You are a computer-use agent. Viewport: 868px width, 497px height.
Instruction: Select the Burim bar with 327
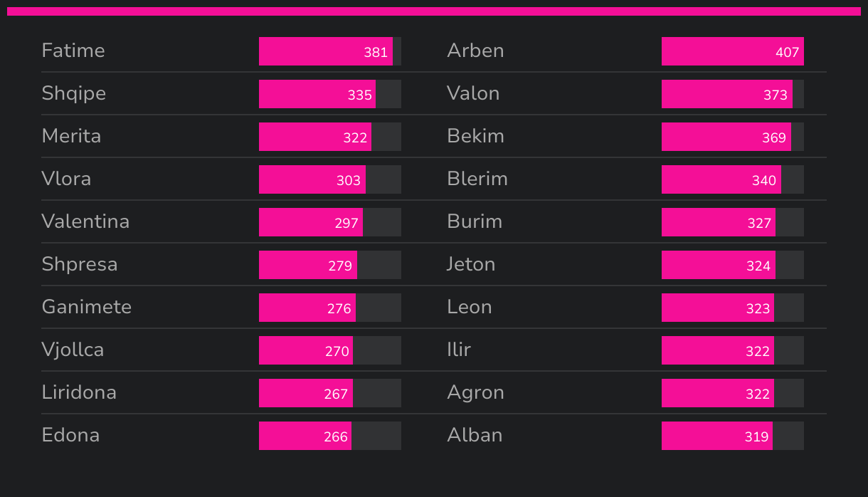click(x=719, y=222)
